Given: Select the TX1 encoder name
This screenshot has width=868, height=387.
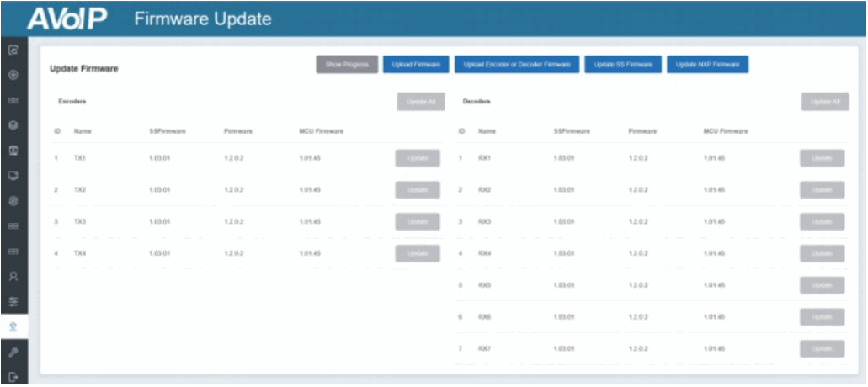Looking at the screenshot, I should 80,158.
